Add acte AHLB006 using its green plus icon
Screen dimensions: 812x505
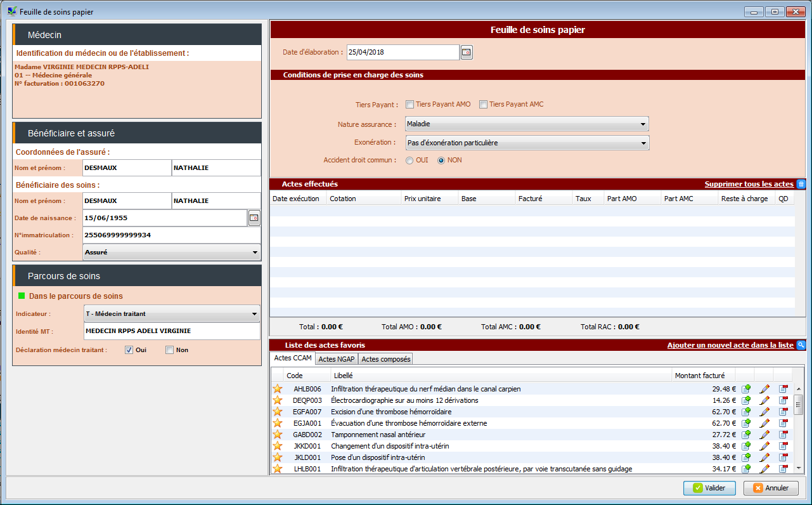point(746,389)
